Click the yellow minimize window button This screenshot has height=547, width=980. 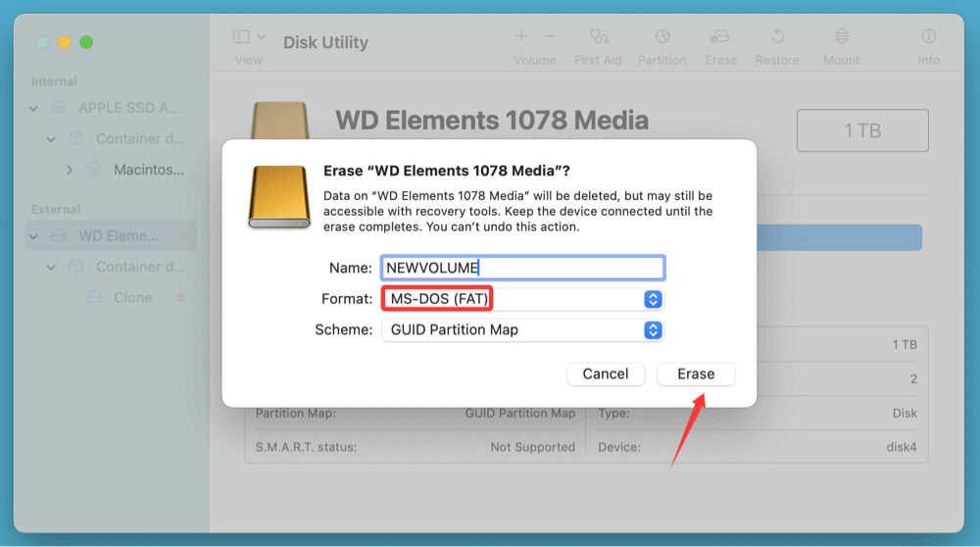(64, 42)
